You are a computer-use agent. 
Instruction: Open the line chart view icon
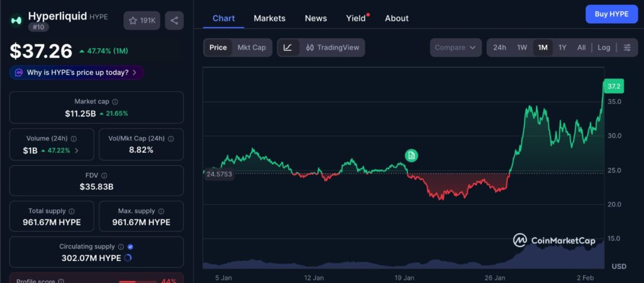tap(288, 48)
